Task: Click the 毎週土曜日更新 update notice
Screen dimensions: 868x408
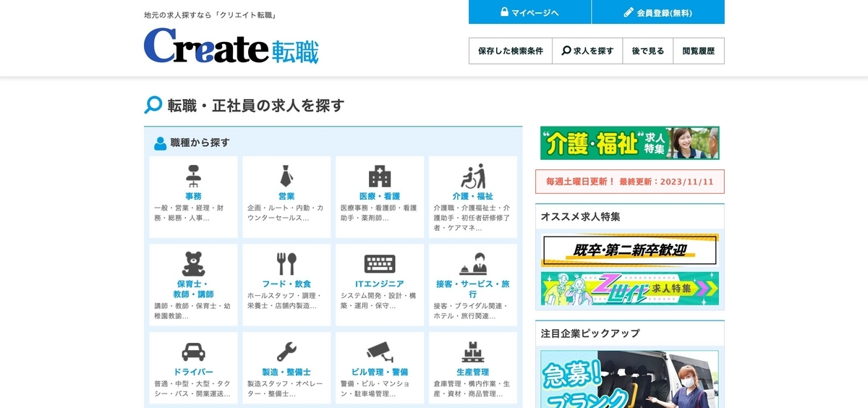Action: click(x=630, y=182)
